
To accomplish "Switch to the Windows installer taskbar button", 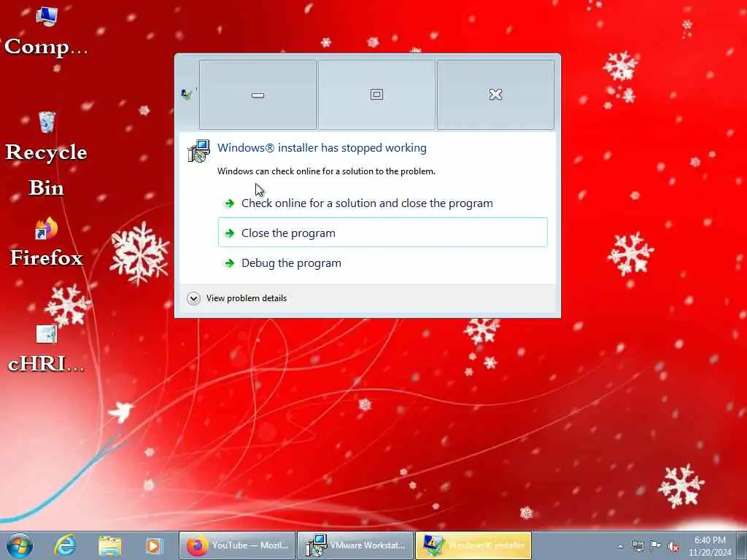I will (x=473, y=545).
